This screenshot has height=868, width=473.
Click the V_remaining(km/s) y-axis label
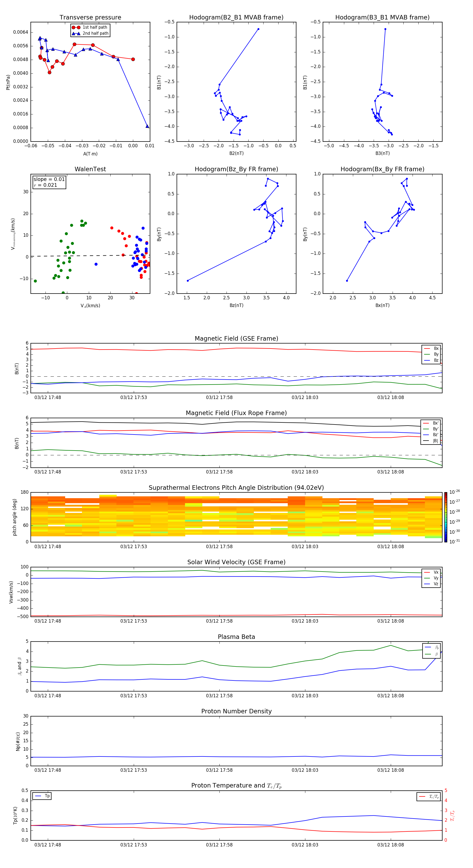coord(13,234)
